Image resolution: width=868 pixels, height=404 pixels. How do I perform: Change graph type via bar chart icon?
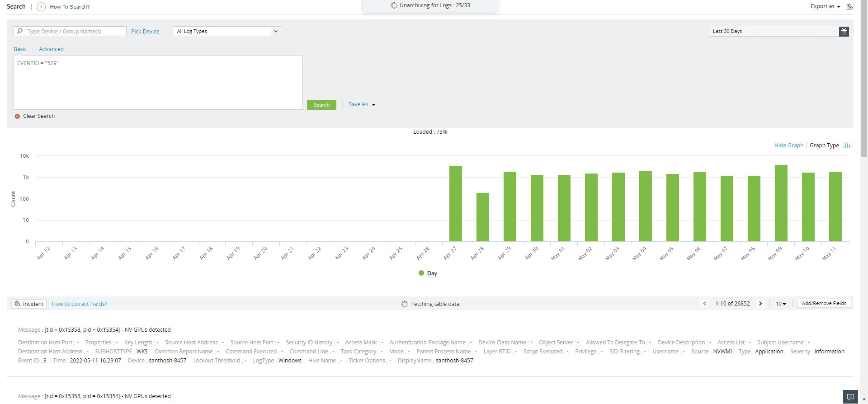coord(847,146)
